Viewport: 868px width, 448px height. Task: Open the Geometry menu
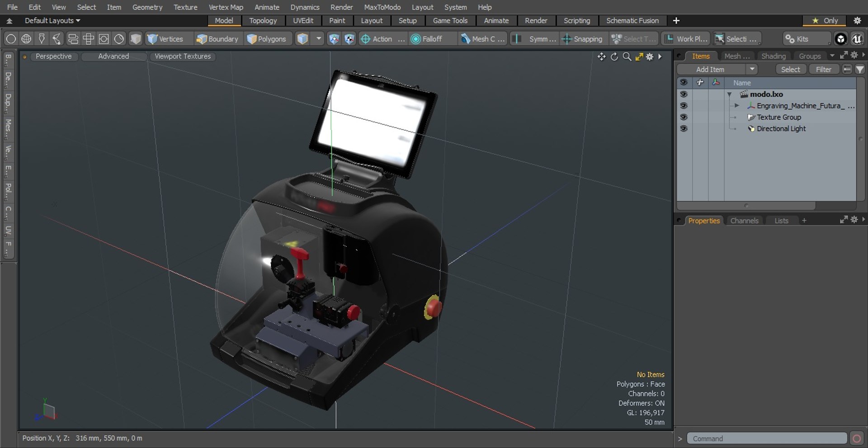pos(147,7)
